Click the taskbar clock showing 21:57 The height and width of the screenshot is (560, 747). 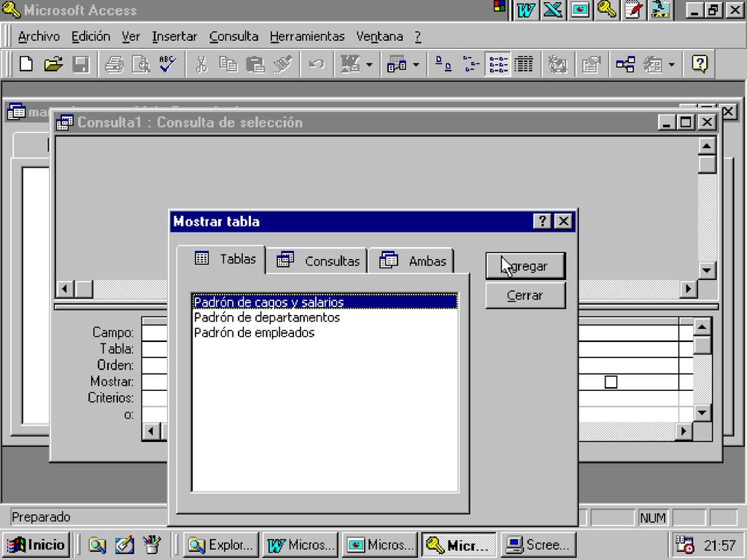[x=720, y=545]
